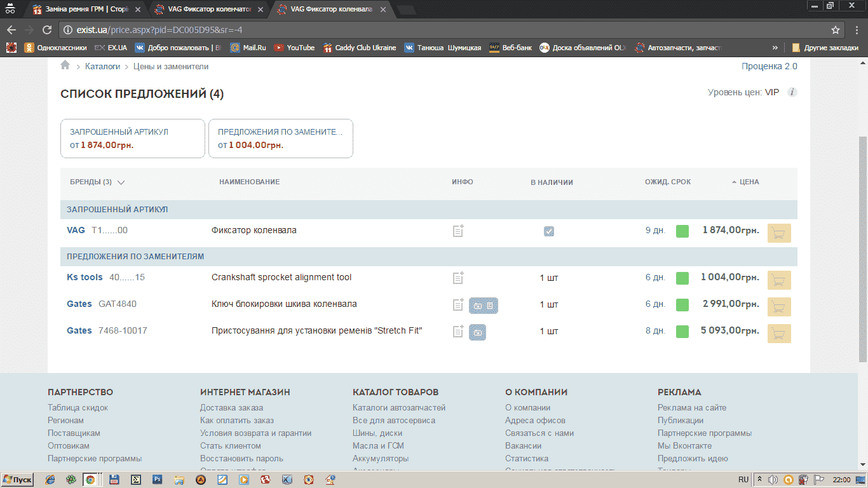The image size is (868, 488).
Task: Toggle the В наличии checkbox for VAG
Action: pos(549,231)
